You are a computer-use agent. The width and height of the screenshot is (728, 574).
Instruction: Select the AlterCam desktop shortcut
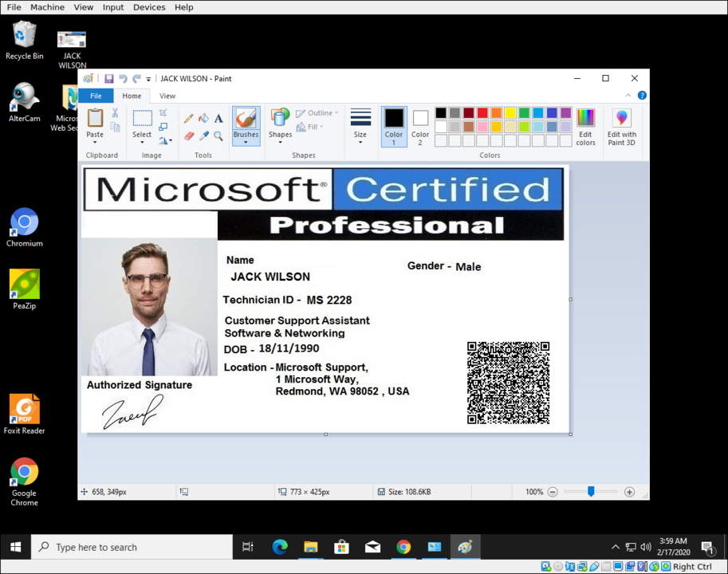25,103
